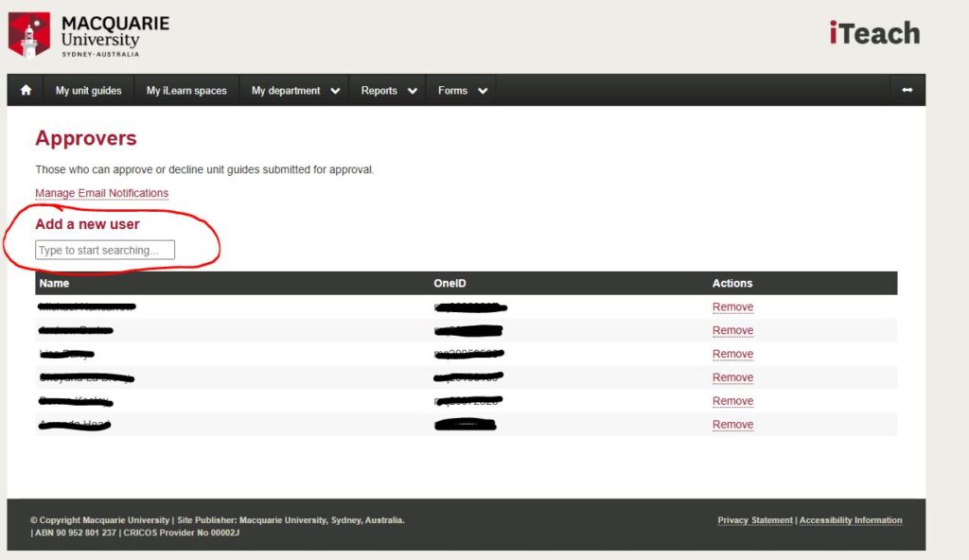The width and height of the screenshot is (969, 560).
Task: Click the Macquarie University logo
Action: [x=88, y=35]
